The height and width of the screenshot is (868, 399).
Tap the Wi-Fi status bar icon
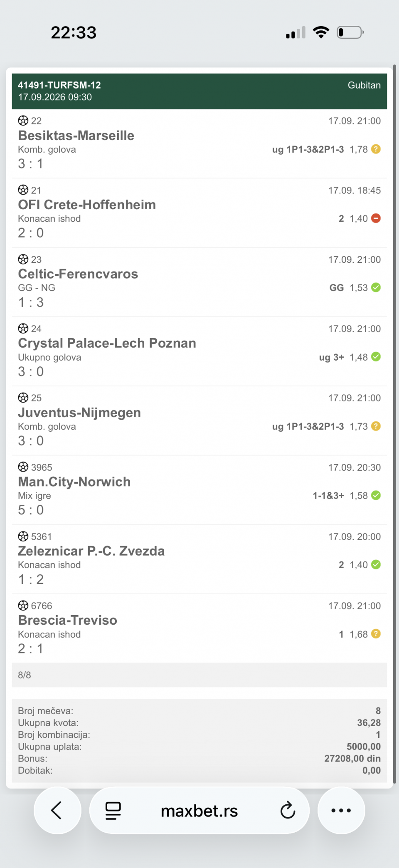(x=321, y=32)
